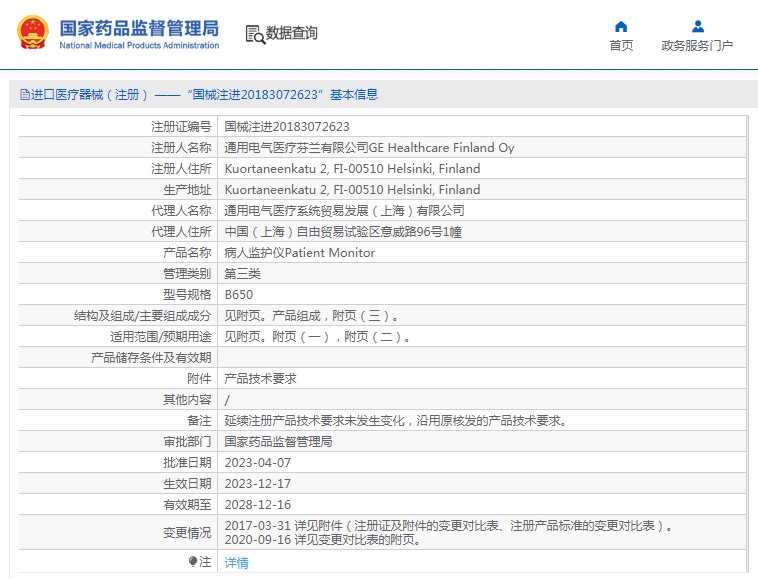The image size is (758, 579).
Task: Click the 数据查询 heading text
Action: pos(292,33)
